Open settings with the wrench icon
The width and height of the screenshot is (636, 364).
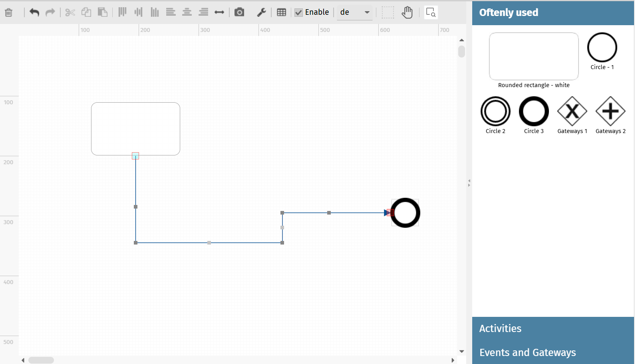click(x=261, y=12)
